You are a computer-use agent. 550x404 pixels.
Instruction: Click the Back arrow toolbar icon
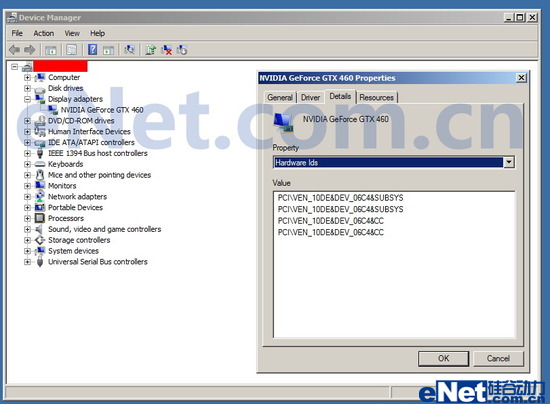(x=14, y=50)
